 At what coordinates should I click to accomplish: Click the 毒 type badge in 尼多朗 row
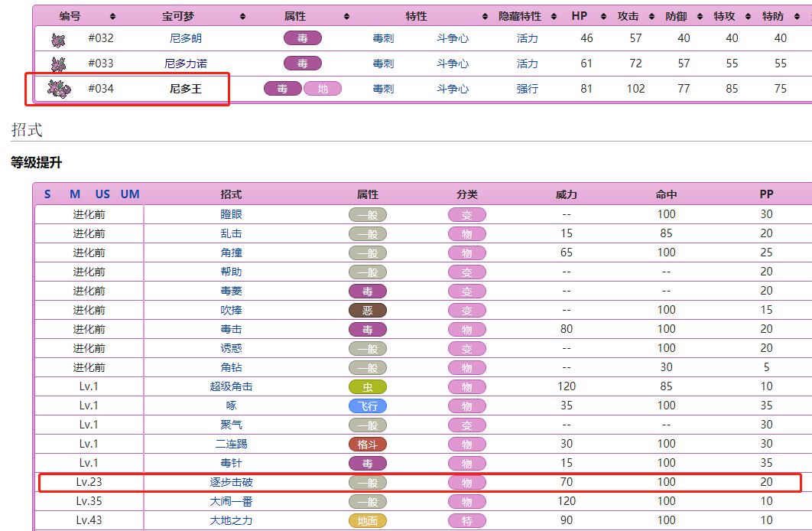click(x=303, y=38)
